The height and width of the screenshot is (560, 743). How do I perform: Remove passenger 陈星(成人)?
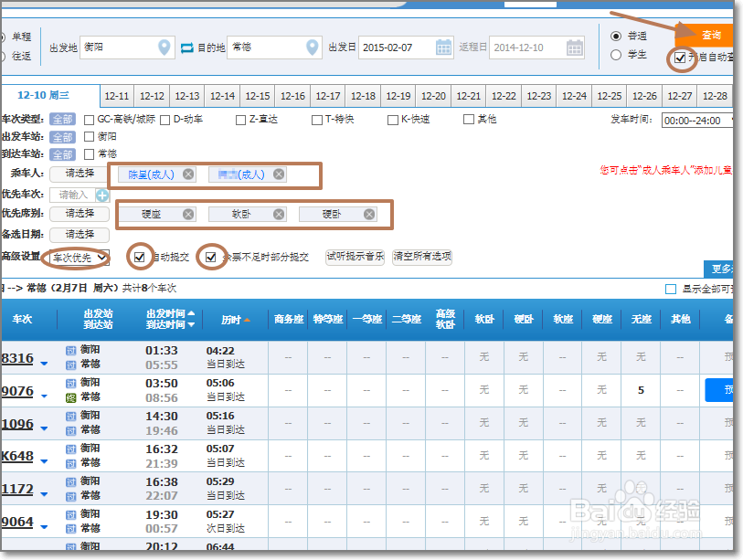[x=188, y=174]
